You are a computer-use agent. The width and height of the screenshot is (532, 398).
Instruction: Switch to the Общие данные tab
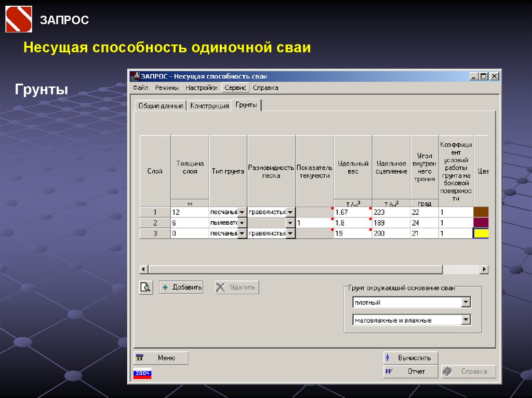[x=160, y=106]
